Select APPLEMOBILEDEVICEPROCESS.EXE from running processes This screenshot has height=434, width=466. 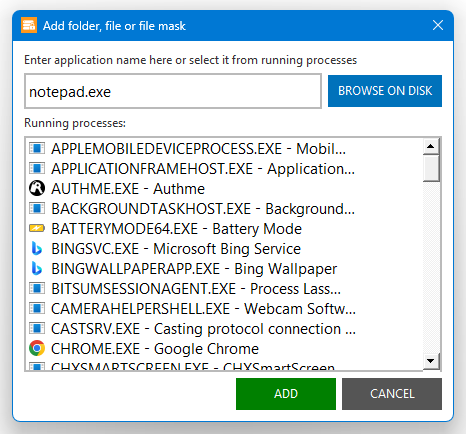coord(224,148)
